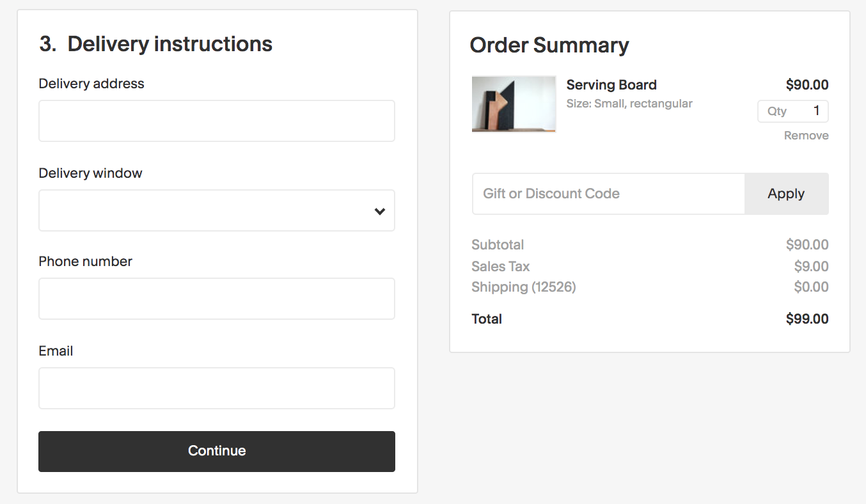The image size is (866, 504).
Task: Click the Order Summary heading
Action: tap(549, 45)
